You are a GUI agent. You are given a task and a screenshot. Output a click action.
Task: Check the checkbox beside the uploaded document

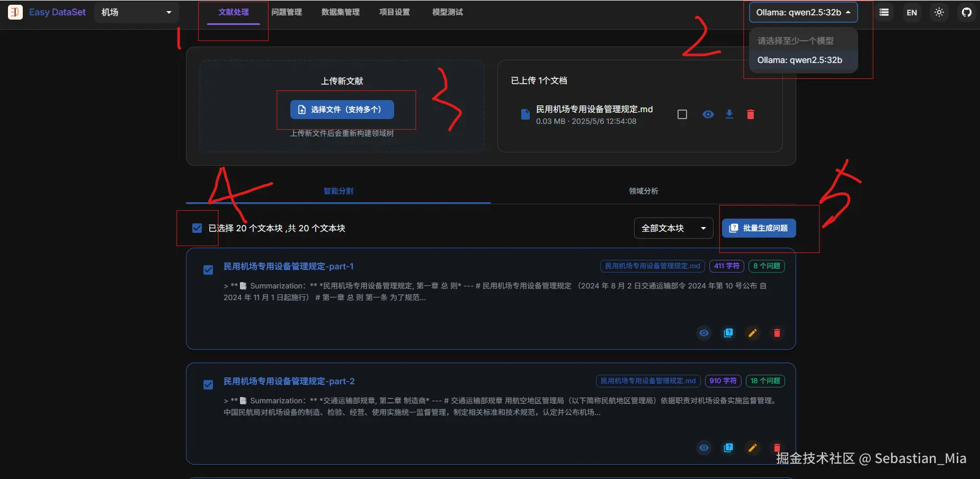pos(682,114)
